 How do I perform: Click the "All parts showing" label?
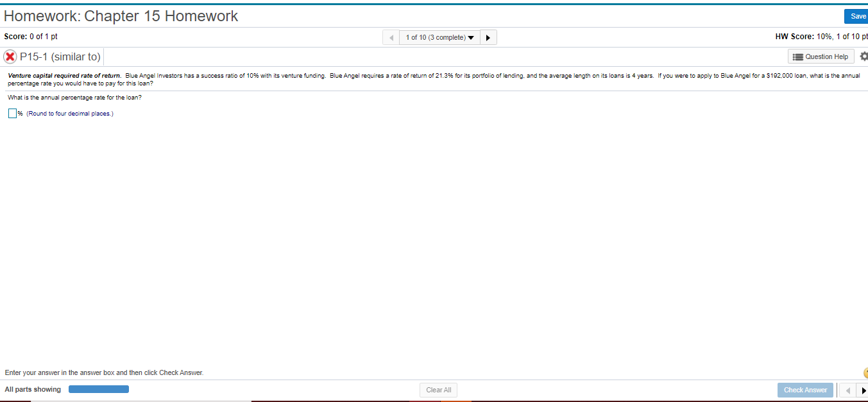33,389
